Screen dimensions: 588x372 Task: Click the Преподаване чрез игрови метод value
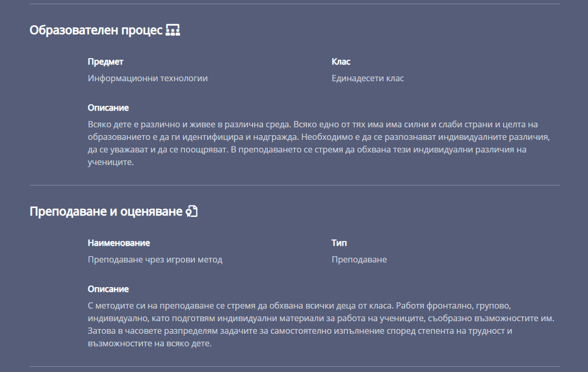coord(155,260)
